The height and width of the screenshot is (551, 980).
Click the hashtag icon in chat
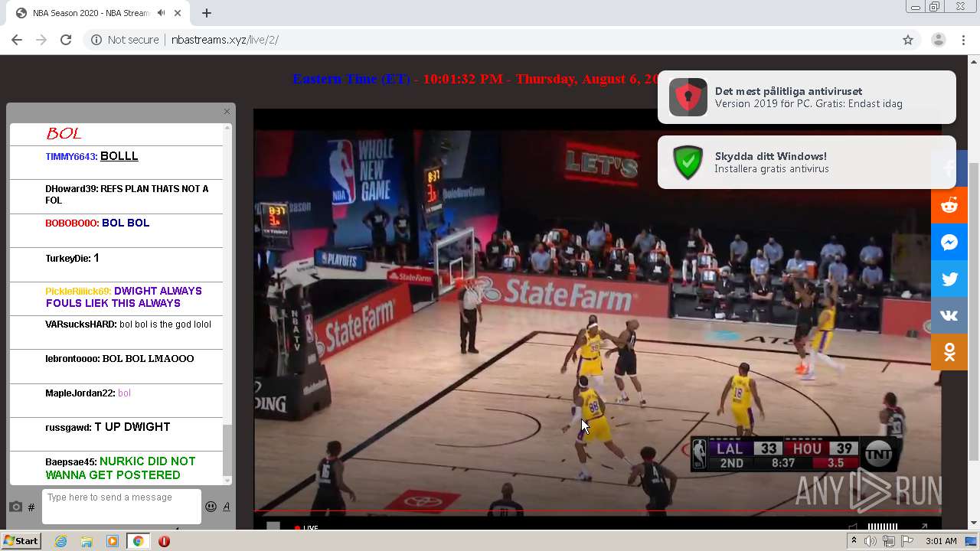click(x=31, y=507)
